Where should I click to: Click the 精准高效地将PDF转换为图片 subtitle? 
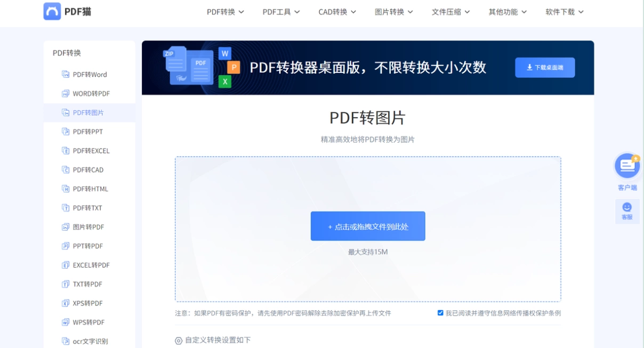coord(368,140)
